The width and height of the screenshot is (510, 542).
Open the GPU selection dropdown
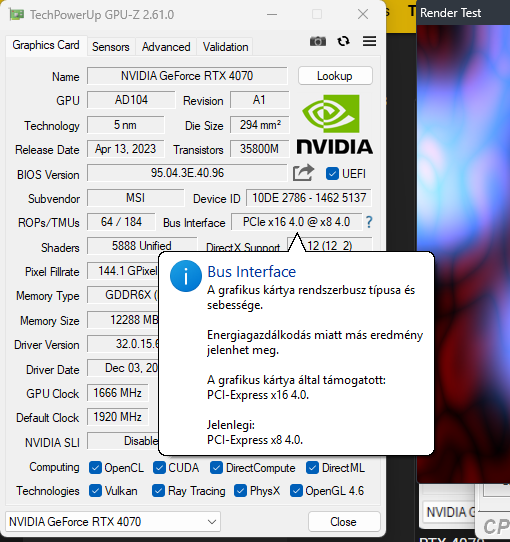pos(113,522)
